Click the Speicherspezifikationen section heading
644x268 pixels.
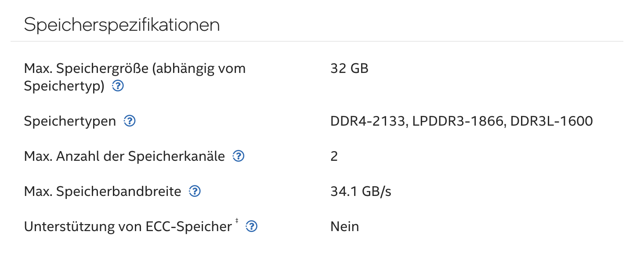pos(122,25)
